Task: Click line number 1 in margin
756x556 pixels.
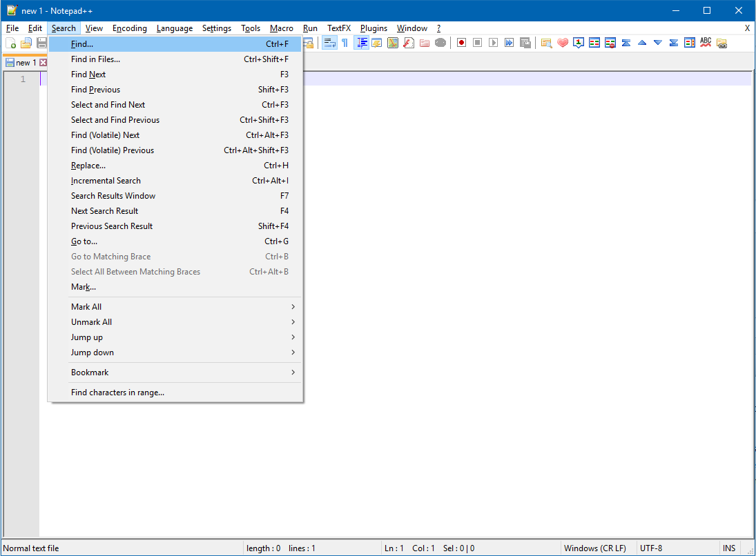Action: (23, 79)
